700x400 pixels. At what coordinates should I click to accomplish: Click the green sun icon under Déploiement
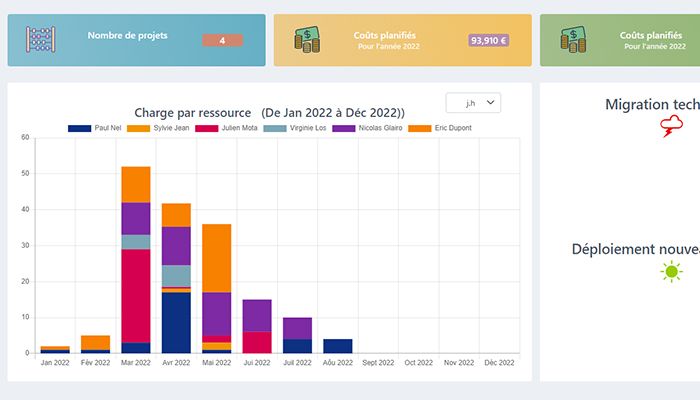click(672, 271)
